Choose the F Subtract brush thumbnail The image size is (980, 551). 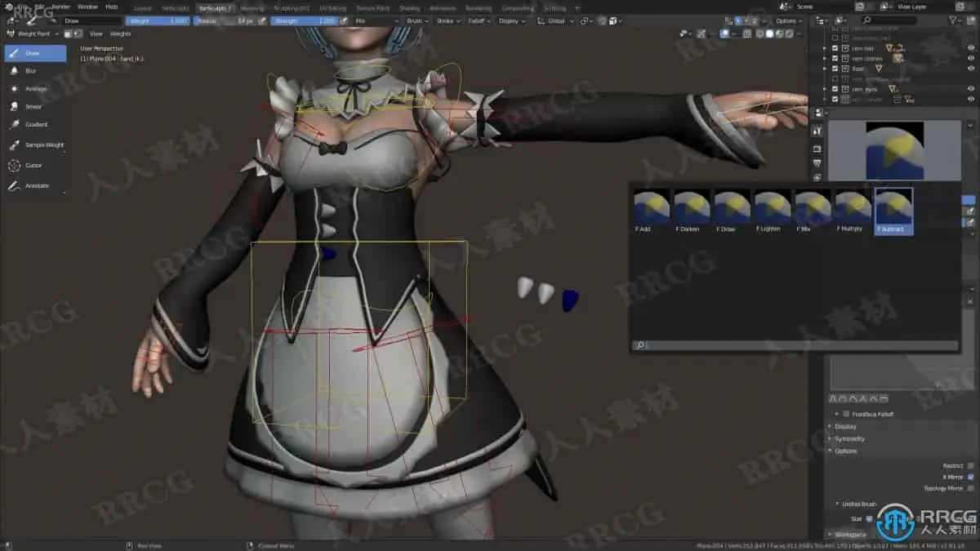893,211
